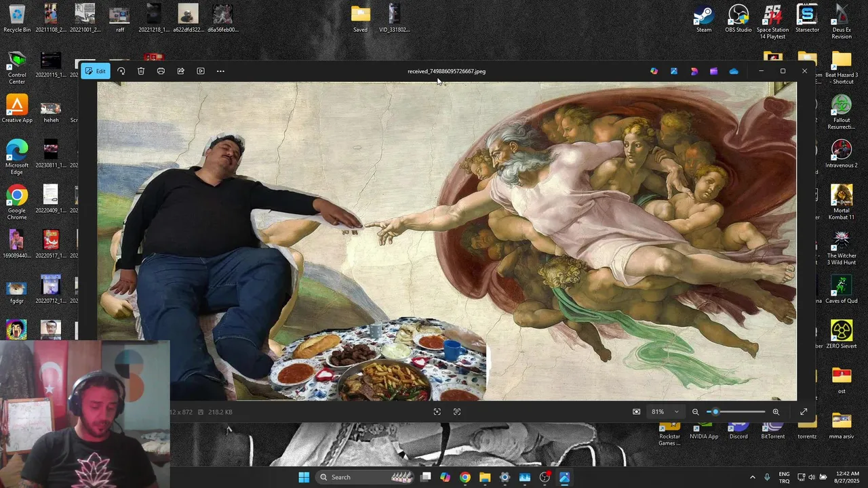The image size is (868, 488).
Task: Zoom in with the plus magnifier
Action: click(x=776, y=411)
